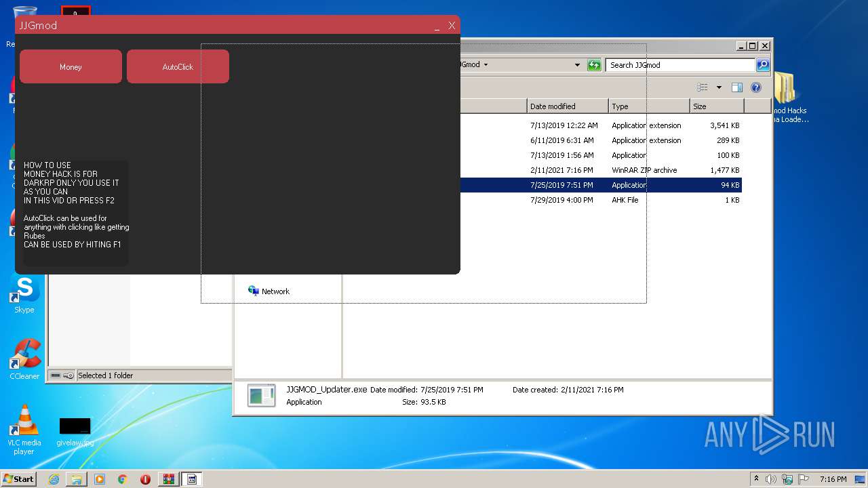868x488 pixels.
Task: Click the Start button
Action: click(18, 479)
